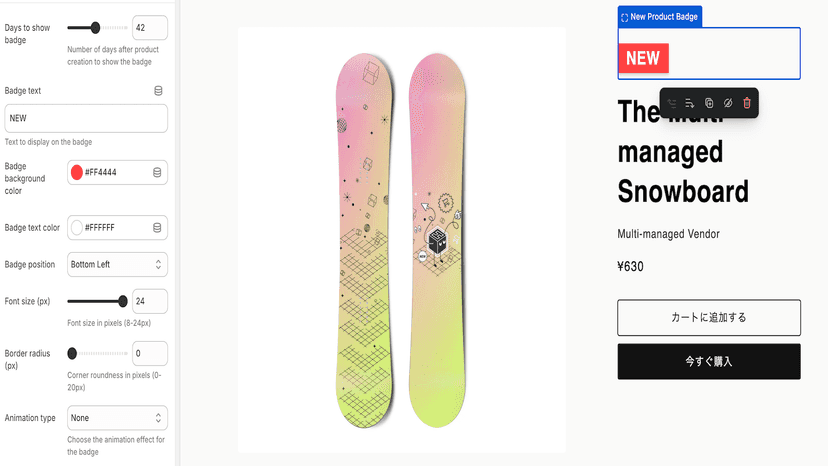Image resolution: width=828 pixels, height=466 pixels.
Task: Click the Font size slider handle
Action: click(123, 301)
